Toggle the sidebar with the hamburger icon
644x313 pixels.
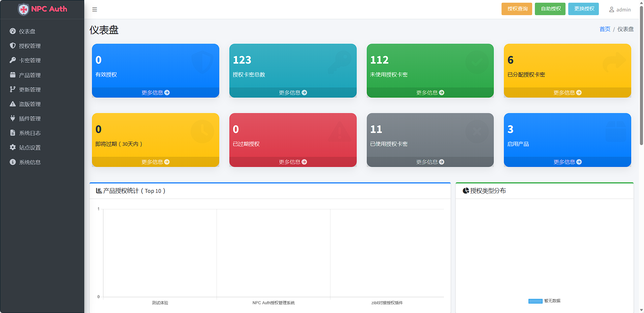tap(95, 9)
